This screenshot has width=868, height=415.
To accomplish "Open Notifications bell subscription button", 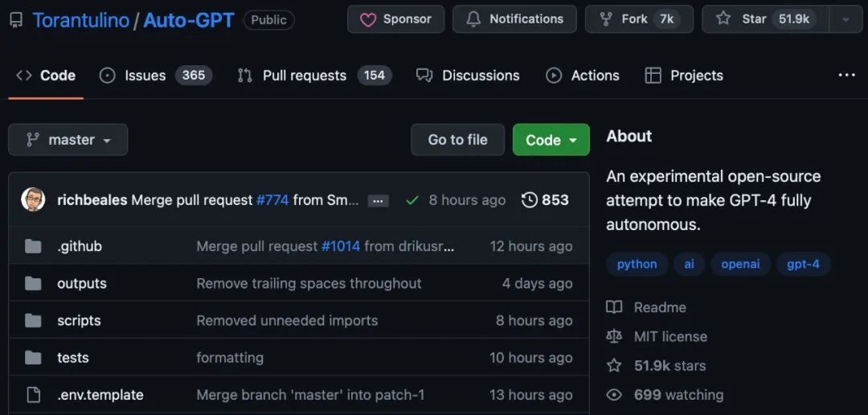I will point(514,19).
